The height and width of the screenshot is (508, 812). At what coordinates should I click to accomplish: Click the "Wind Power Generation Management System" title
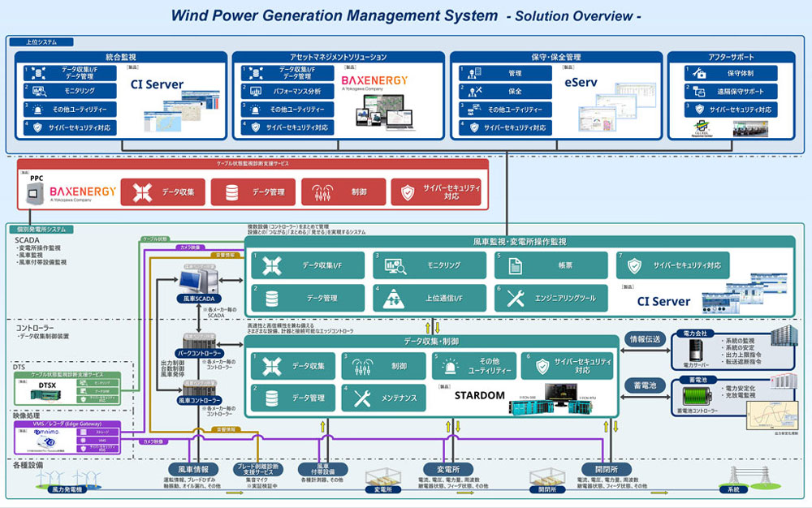point(335,15)
